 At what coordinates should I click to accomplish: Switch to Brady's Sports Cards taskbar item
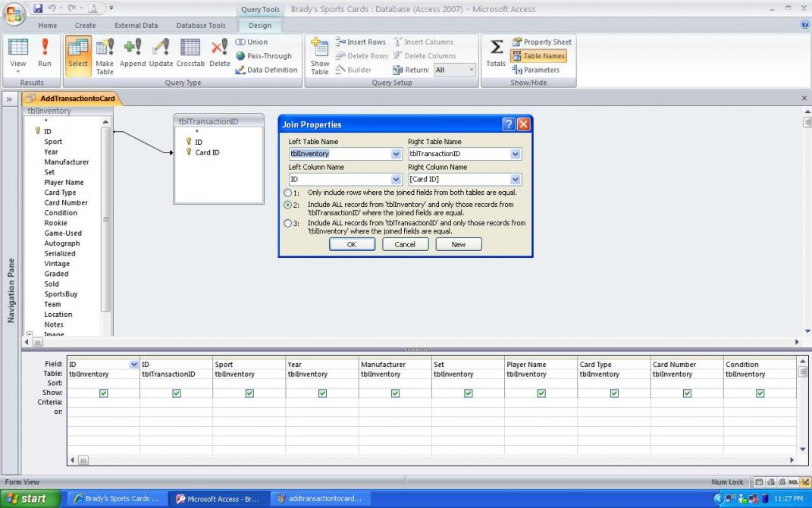click(117, 499)
